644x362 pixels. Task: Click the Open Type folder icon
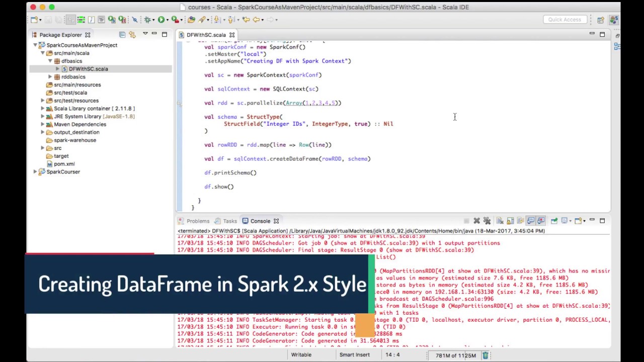coord(191,20)
